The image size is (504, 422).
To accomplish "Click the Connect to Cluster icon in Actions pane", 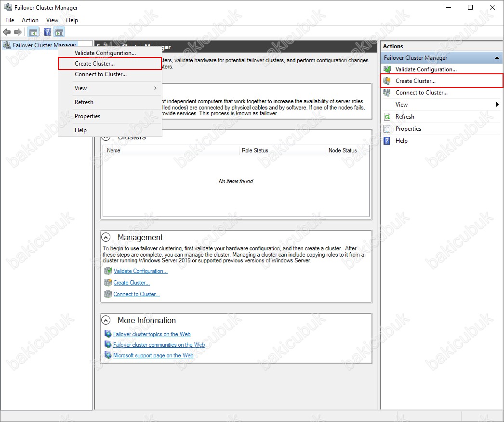I will 387,93.
